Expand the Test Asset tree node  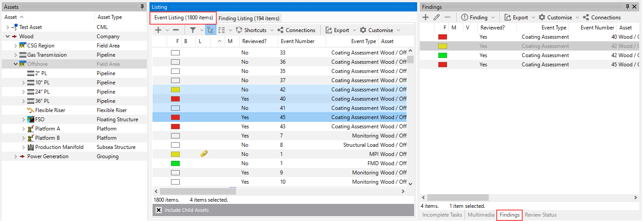[x=7, y=27]
